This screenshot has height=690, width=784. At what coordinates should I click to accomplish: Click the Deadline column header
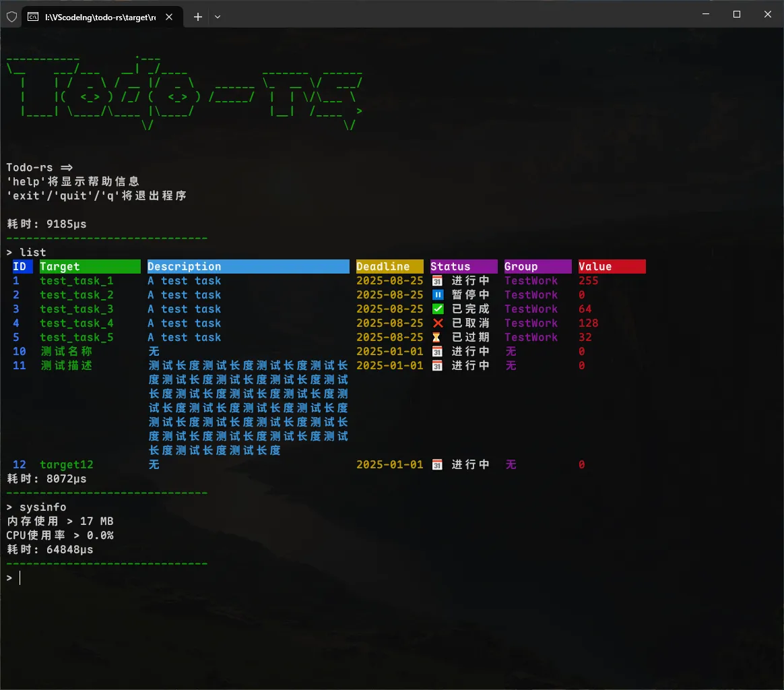[389, 267]
